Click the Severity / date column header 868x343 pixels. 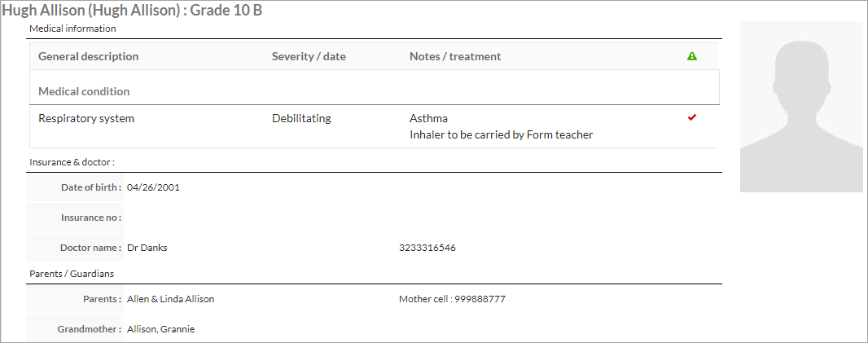tap(309, 56)
